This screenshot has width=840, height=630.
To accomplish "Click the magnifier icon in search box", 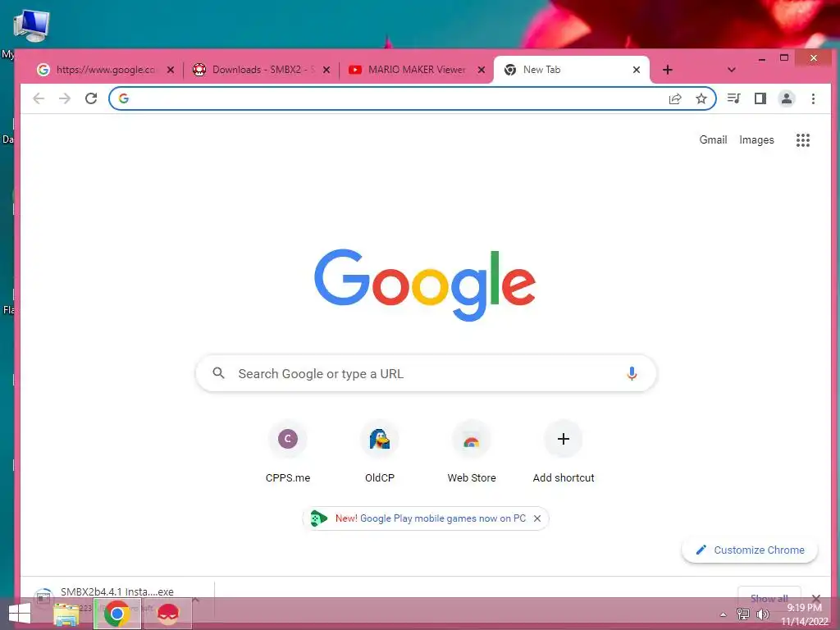I will [218, 373].
